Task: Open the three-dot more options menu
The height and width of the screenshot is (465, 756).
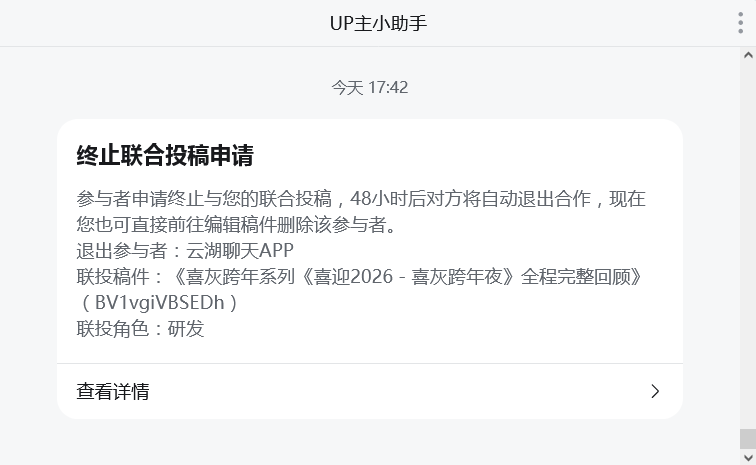Action: [741, 23]
